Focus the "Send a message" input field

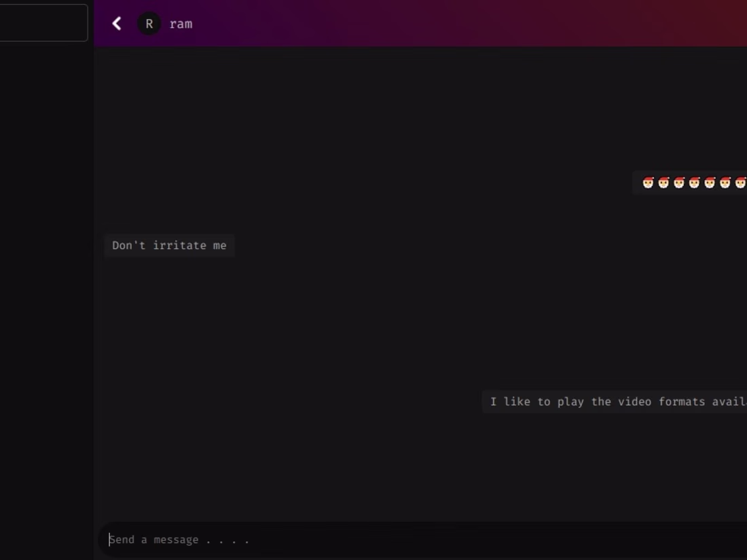tap(422, 540)
